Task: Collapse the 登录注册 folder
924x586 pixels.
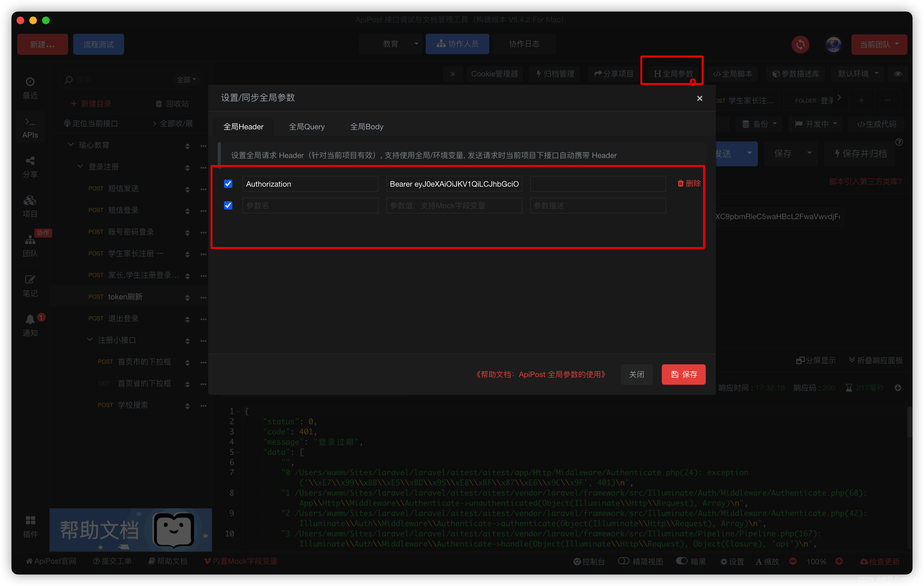Action: tap(80, 167)
